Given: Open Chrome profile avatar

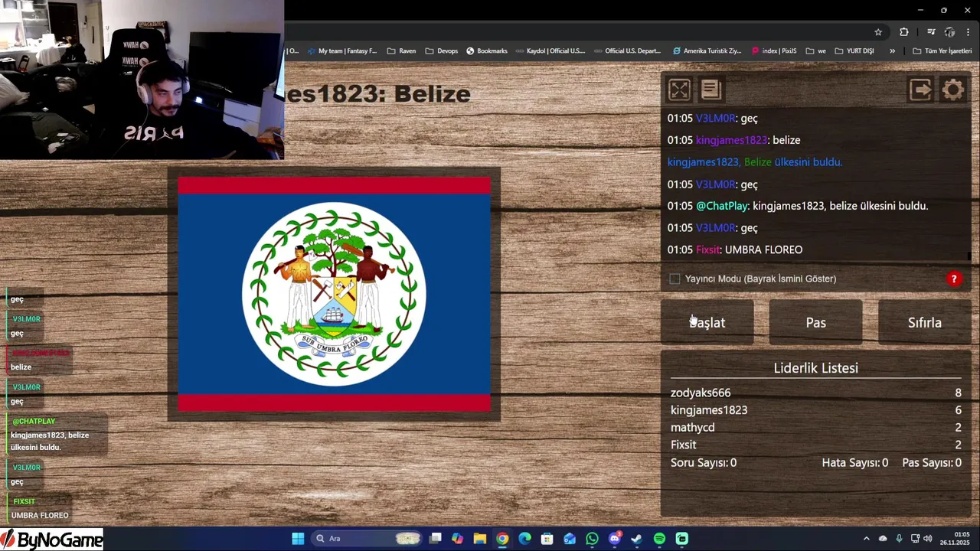Looking at the screenshot, I should pyautogui.click(x=950, y=32).
